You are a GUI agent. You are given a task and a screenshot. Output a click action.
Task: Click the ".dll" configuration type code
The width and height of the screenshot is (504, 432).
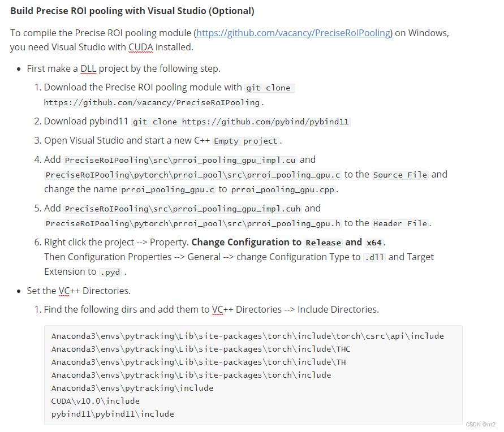(374, 257)
